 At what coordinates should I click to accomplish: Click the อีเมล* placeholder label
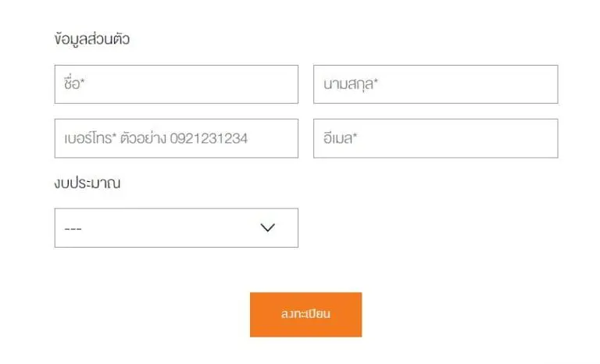(x=340, y=137)
